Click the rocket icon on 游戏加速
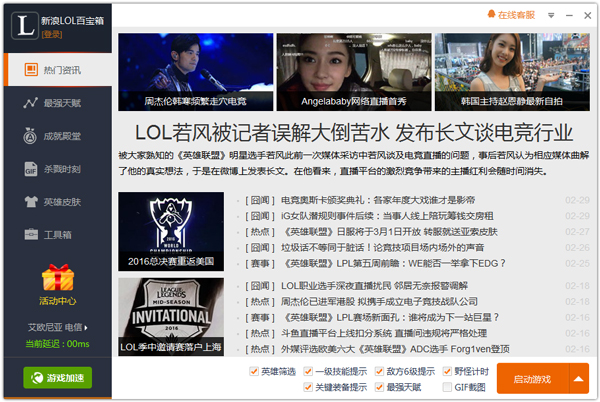This screenshot has height=402, width=600. [x=37, y=378]
